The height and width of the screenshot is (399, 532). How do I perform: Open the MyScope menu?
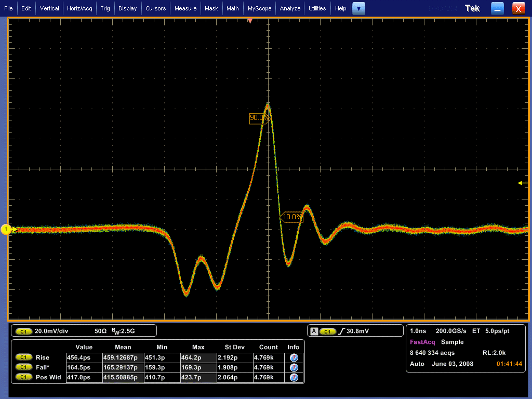pos(259,8)
